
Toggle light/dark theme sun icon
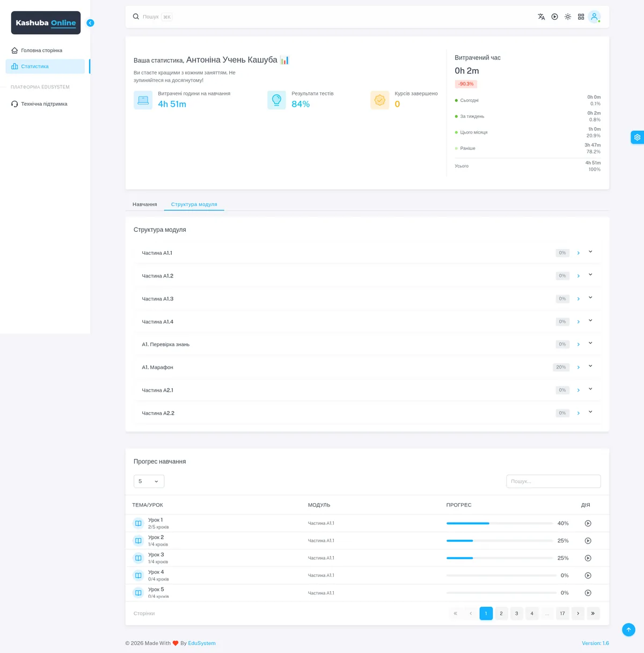pyautogui.click(x=568, y=17)
